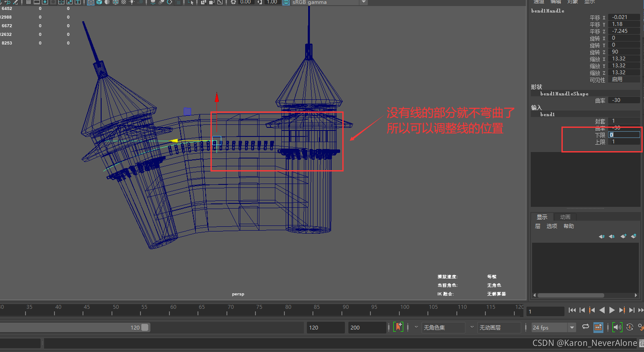
Task: Click the gamma value field 1.00
Action: click(x=272, y=2)
